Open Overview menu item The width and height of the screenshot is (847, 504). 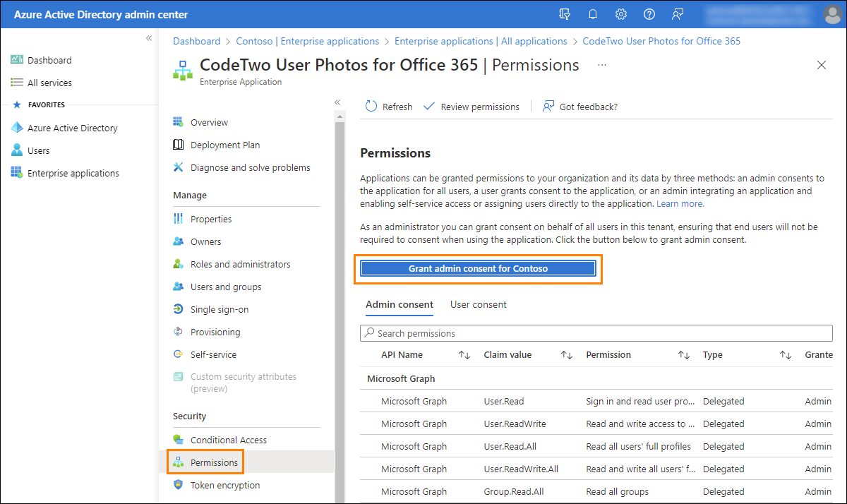pos(209,122)
